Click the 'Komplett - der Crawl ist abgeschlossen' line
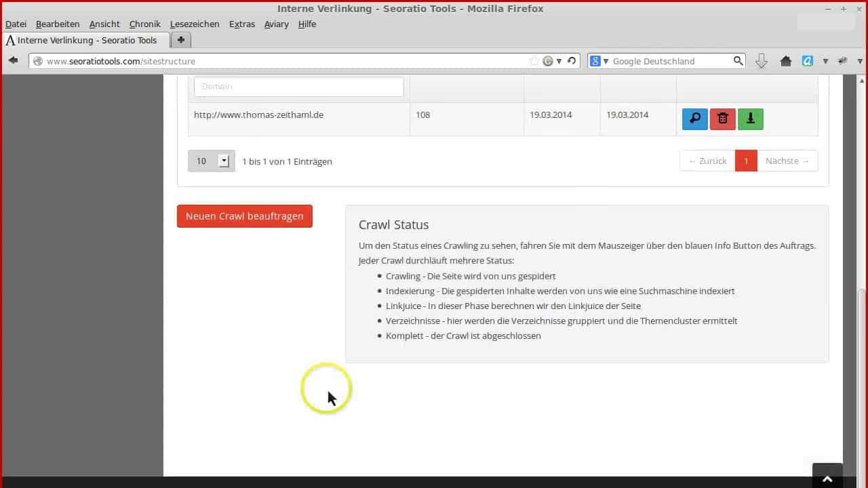 (x=463, y=335)
